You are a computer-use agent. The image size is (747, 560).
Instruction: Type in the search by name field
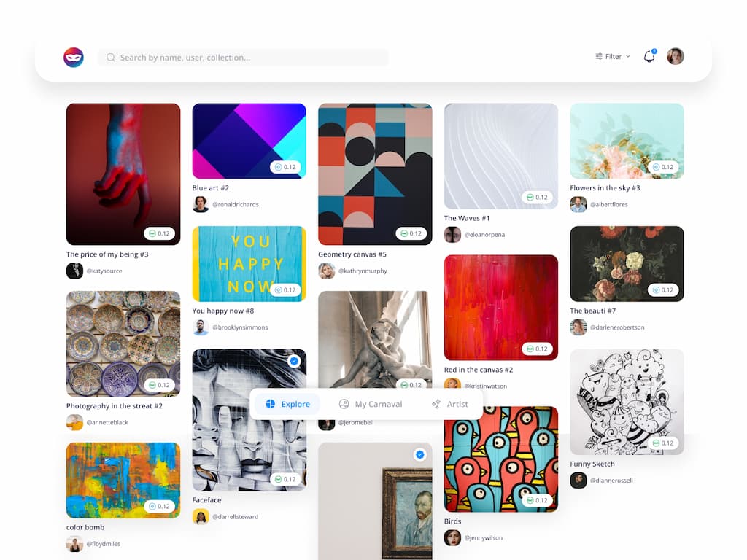pyautogui.click(x=248, y=58)
